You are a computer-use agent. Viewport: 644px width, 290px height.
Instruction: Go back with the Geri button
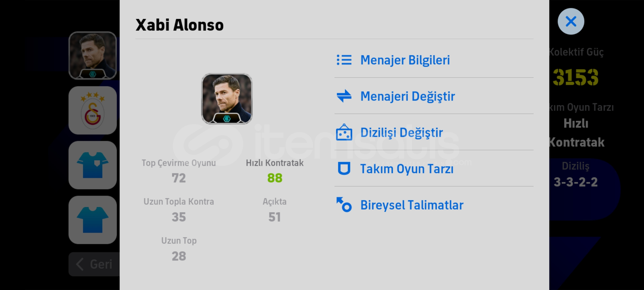pos(94,264)
